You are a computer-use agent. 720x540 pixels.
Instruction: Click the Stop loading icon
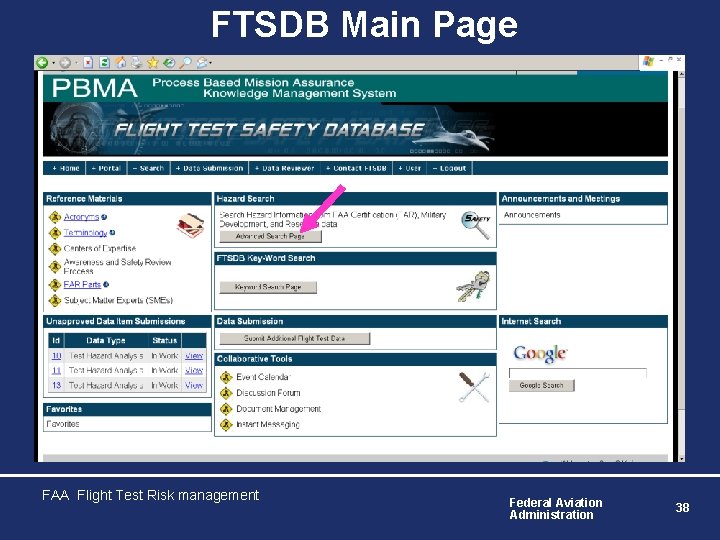(x=88, y=62)
